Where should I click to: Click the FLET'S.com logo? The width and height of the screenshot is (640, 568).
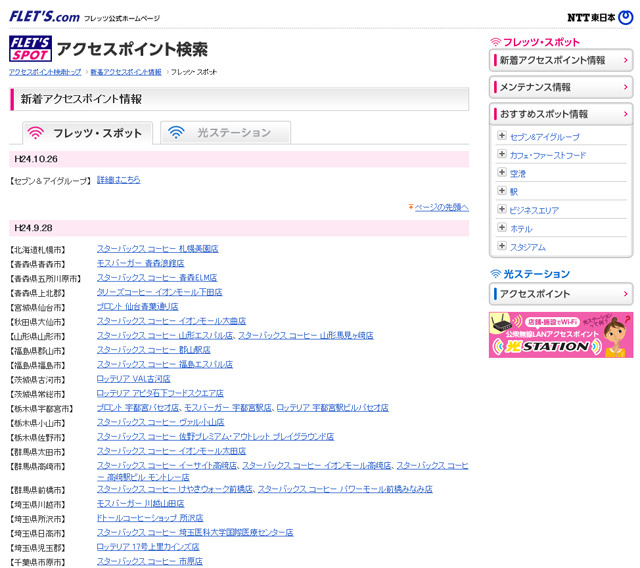click(x=44, y=17)
